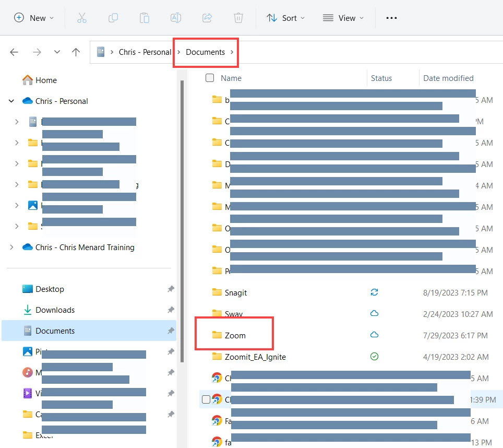Image resolution: width=503 pixels, height=448 pixels.
Task: Click the Sway cloud status icon
Action: tap(374, 313)
